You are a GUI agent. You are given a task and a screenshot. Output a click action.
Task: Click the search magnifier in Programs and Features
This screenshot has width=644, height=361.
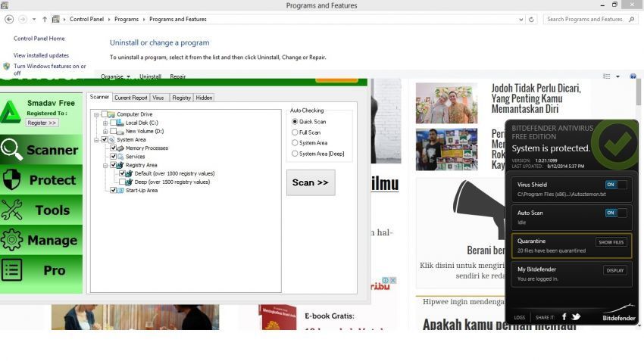click(x=632, y=19)
